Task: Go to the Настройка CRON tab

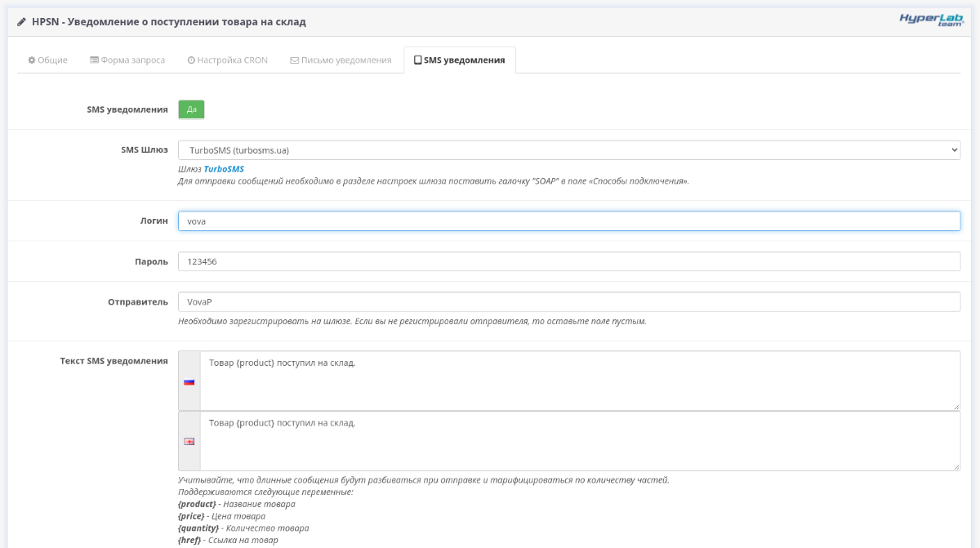Action: [227, 60]
